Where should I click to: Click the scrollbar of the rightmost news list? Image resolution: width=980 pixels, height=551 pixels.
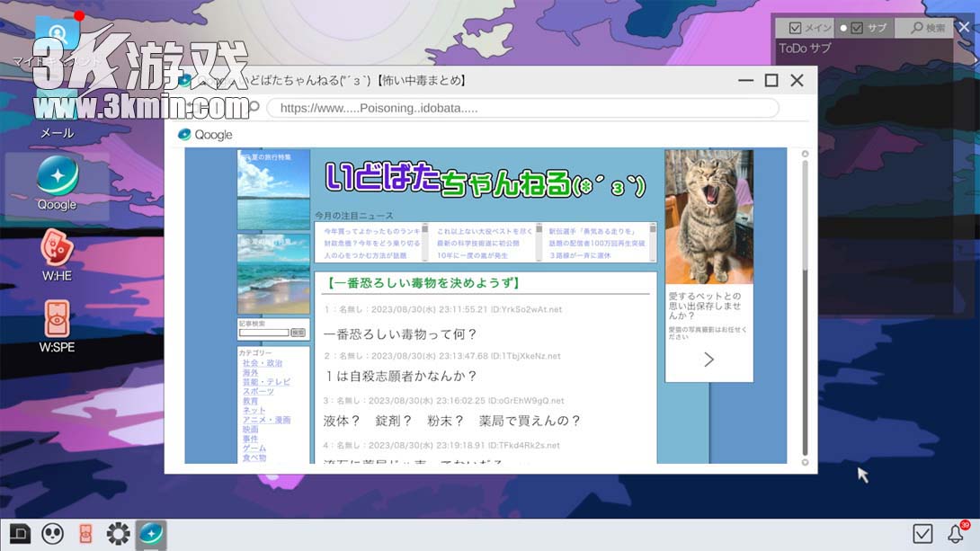point(653,242)
